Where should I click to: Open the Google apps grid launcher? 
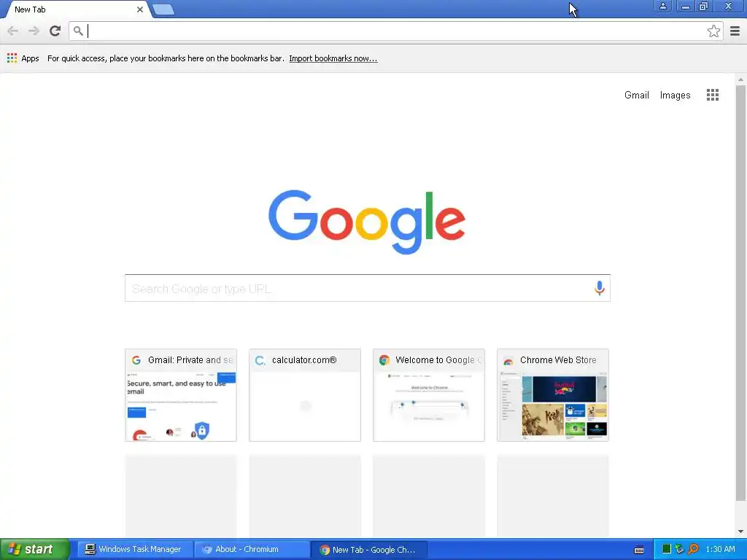[712, 95]
